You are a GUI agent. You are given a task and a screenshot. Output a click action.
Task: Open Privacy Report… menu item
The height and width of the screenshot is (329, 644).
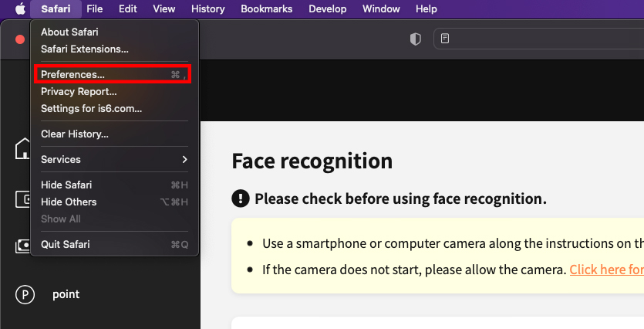tap(114, 92)
